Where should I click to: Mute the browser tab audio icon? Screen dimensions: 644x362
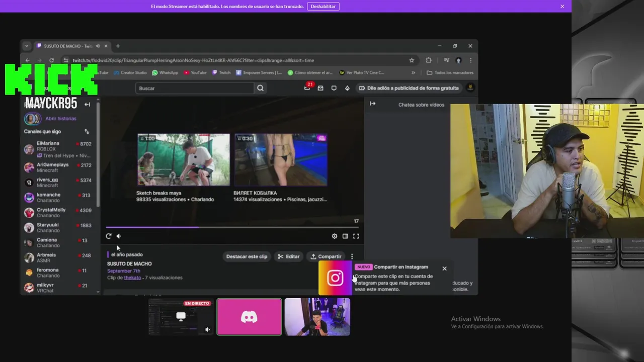[x=98, y=46]
